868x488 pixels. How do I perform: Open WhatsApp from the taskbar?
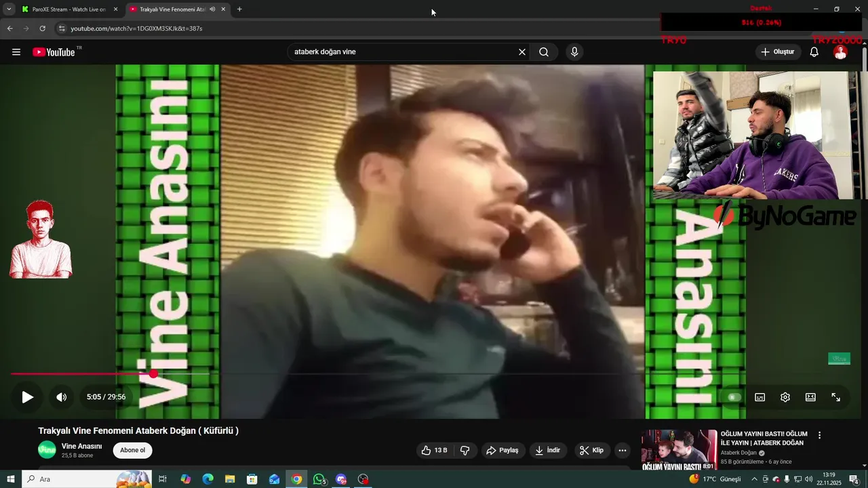(319, 479)
